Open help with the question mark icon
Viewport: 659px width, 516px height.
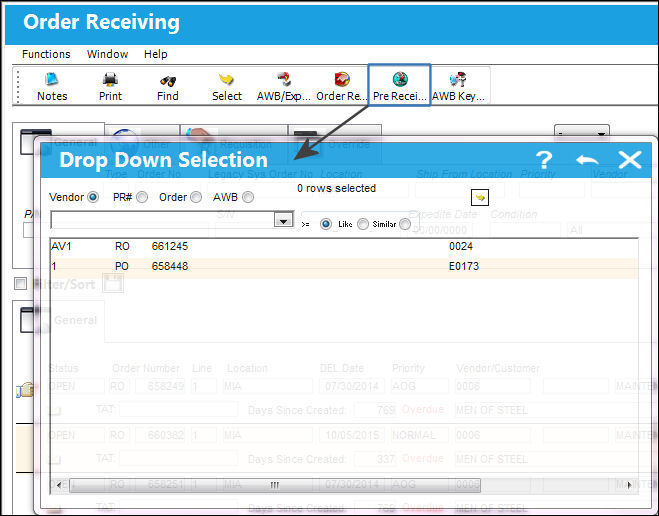click(x=544, y=160)
